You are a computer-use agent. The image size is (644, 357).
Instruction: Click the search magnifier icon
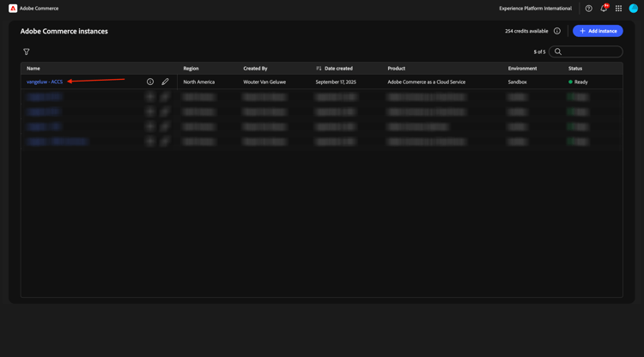(x=558, y=51)
